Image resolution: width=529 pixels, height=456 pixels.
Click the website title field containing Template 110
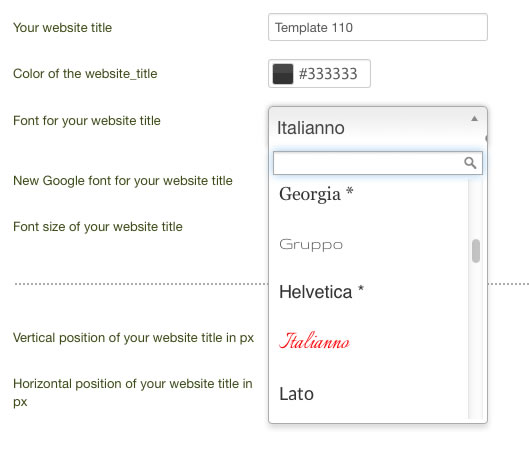coord(378,27)
